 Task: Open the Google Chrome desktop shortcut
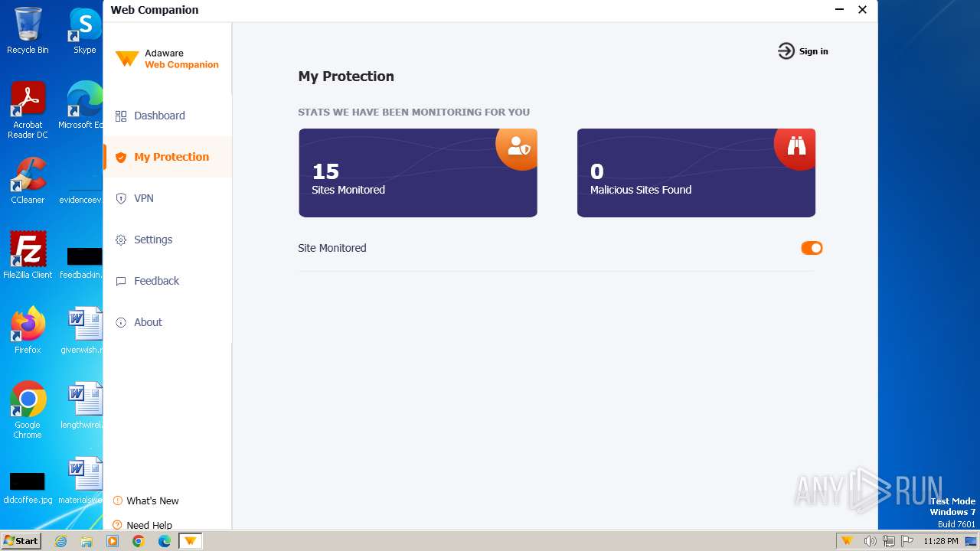click(28, 409)
